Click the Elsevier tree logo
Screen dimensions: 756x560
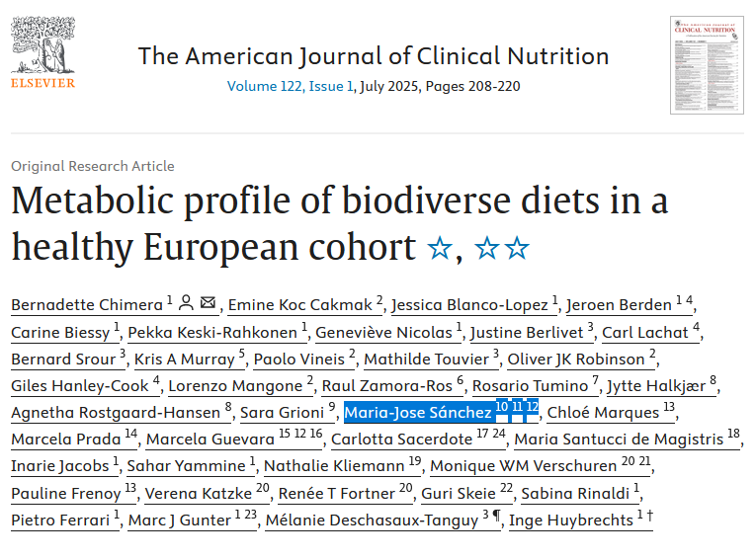coord(42,43)
